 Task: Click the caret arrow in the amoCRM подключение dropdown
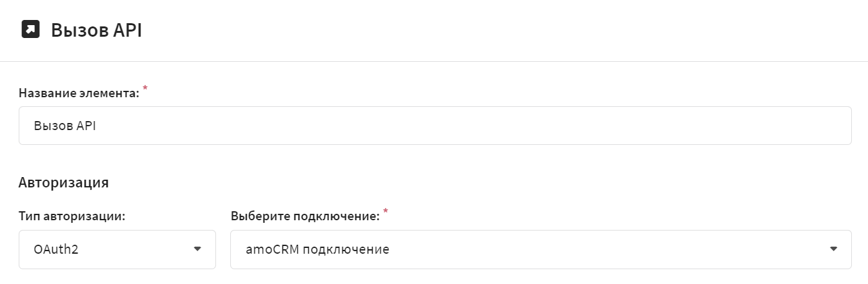(833, 249)
